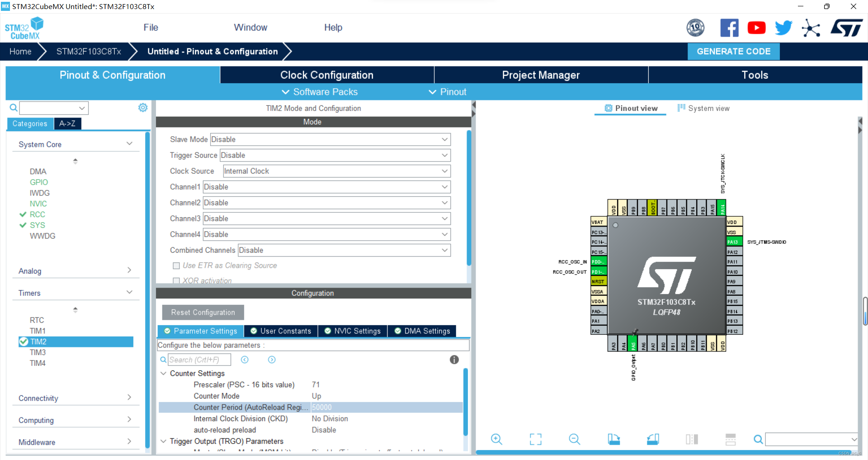The image size is (868, 460).
Task: Open the Pinout dropdown menu
Action: pyautogui.click(x=448, y=92)
